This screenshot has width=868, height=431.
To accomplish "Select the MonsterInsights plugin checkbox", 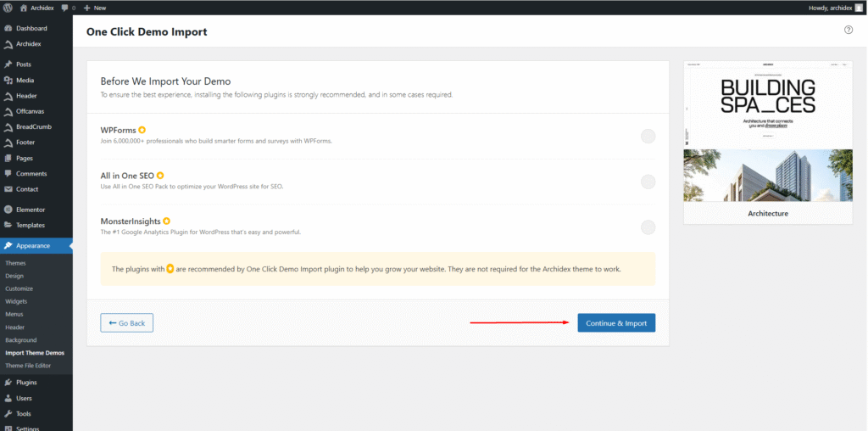I will tap(648, 227).
